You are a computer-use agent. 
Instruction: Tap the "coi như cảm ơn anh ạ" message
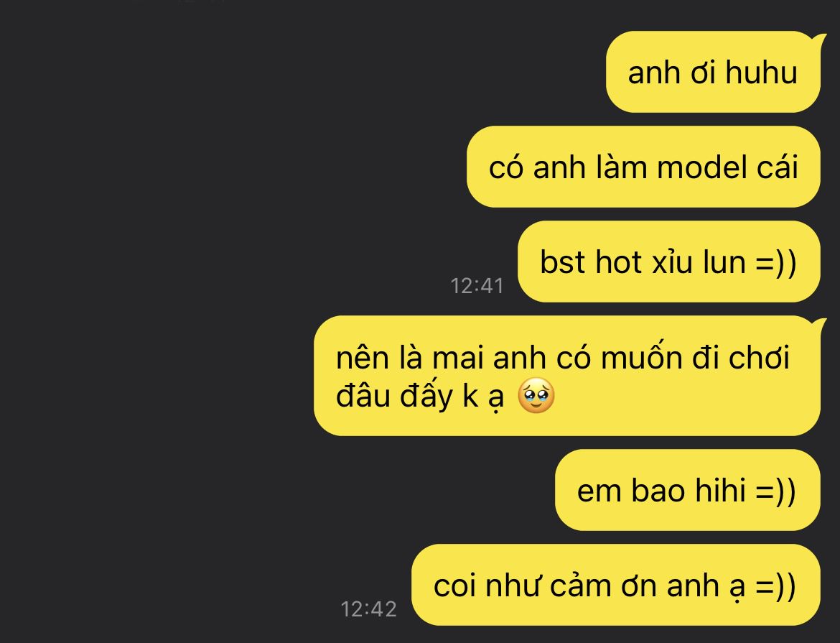[x=615, y=585]
